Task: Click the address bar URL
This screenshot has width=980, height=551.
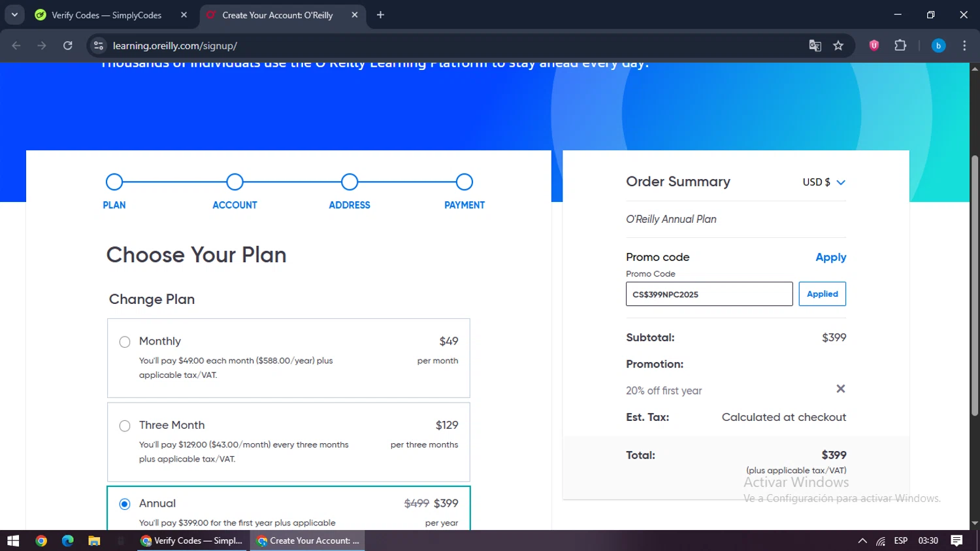Action: (x=175, y=46)
